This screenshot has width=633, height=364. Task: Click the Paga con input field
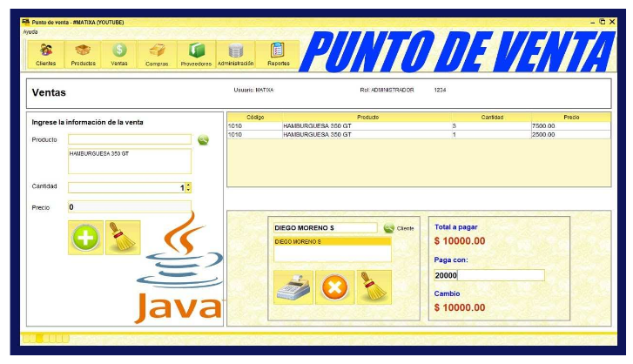coord(488,275)
